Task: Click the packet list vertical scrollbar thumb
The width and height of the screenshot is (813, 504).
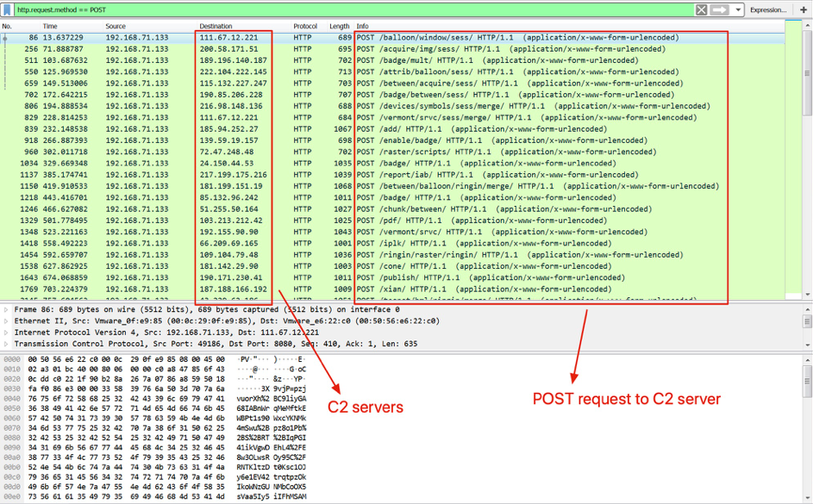Action: click(807, 72)
